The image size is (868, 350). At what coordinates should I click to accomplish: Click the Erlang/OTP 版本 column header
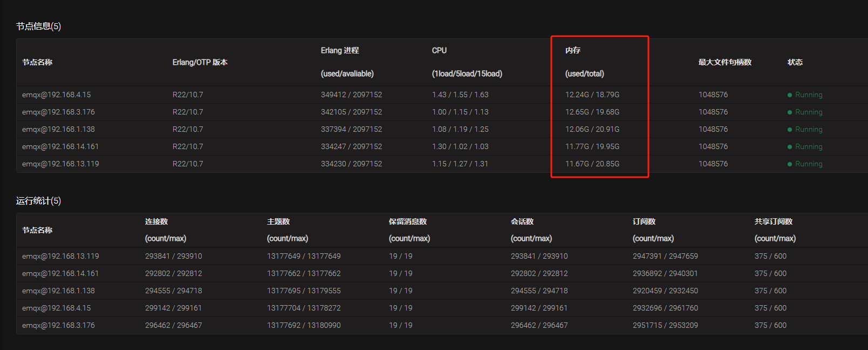[200, 62]
